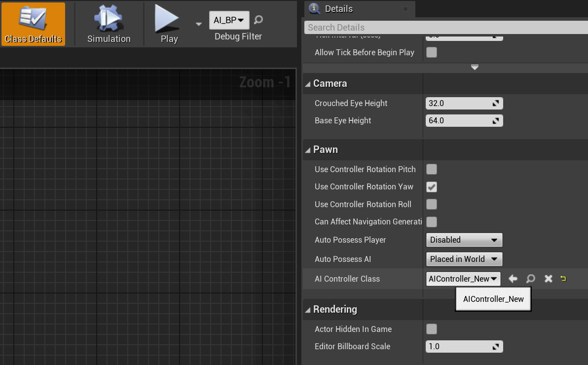Collapse the Pawn section
Screen dimensions: 588x365
point(308,150)
